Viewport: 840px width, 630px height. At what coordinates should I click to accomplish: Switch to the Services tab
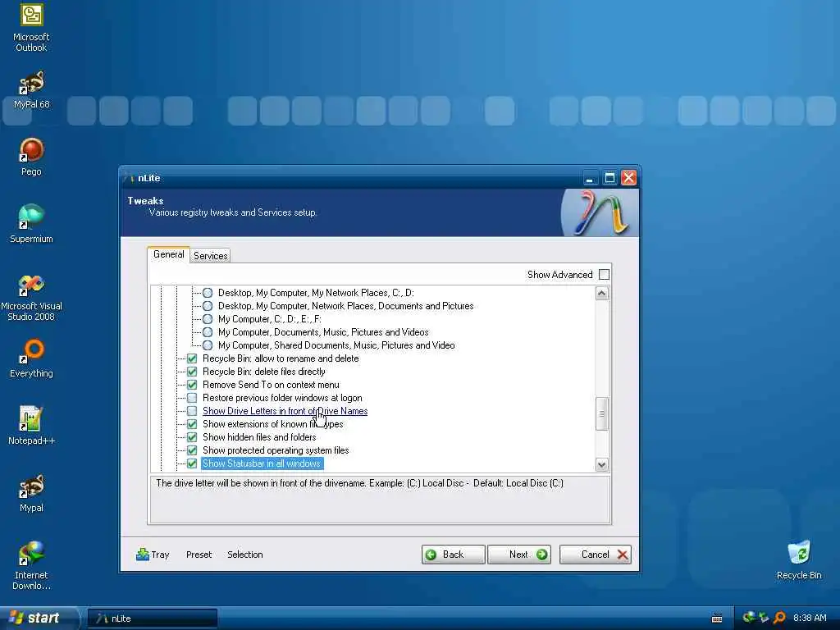click(211, 256)
